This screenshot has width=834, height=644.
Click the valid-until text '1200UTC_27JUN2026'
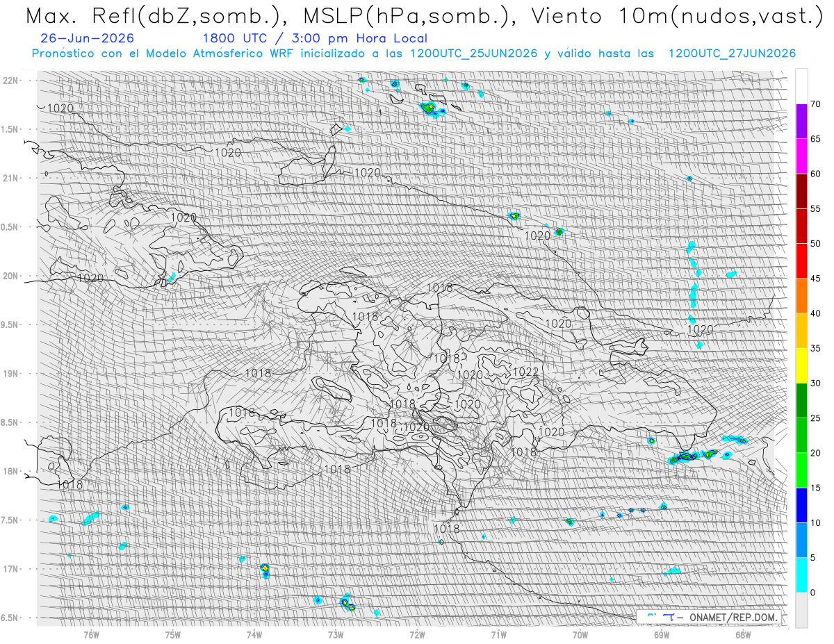point(732,53)
